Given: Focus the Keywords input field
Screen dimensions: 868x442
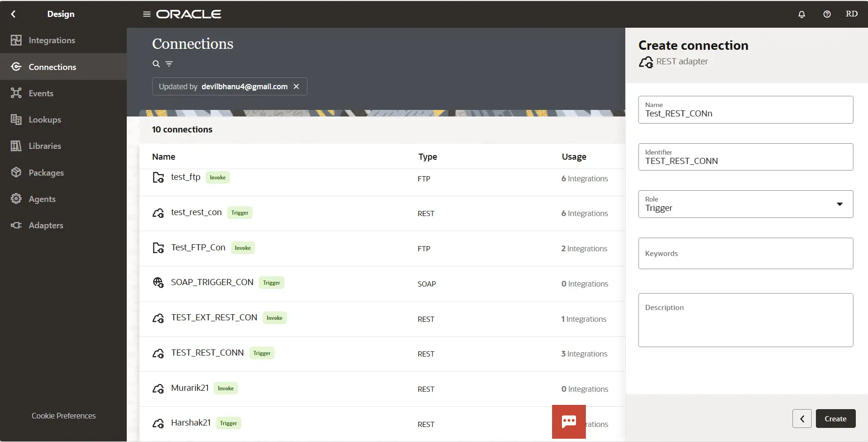Looking at the screenshot, I should point(745,254).
